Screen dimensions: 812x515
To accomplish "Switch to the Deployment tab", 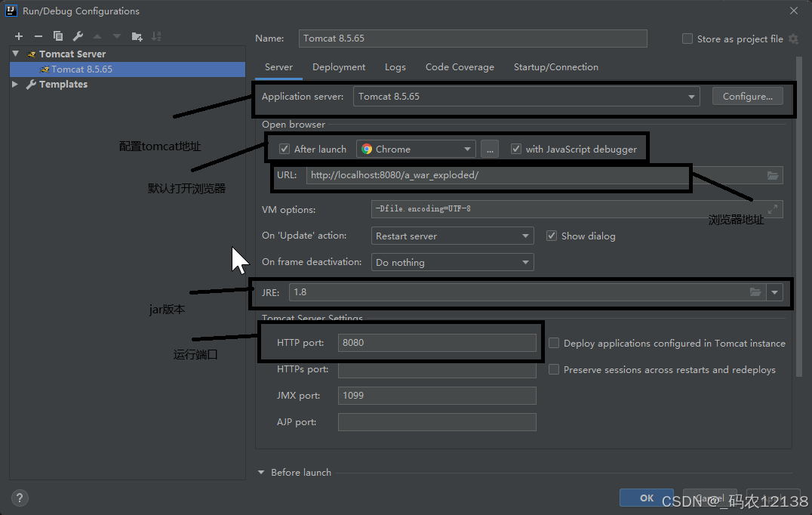I will (339, 67).
